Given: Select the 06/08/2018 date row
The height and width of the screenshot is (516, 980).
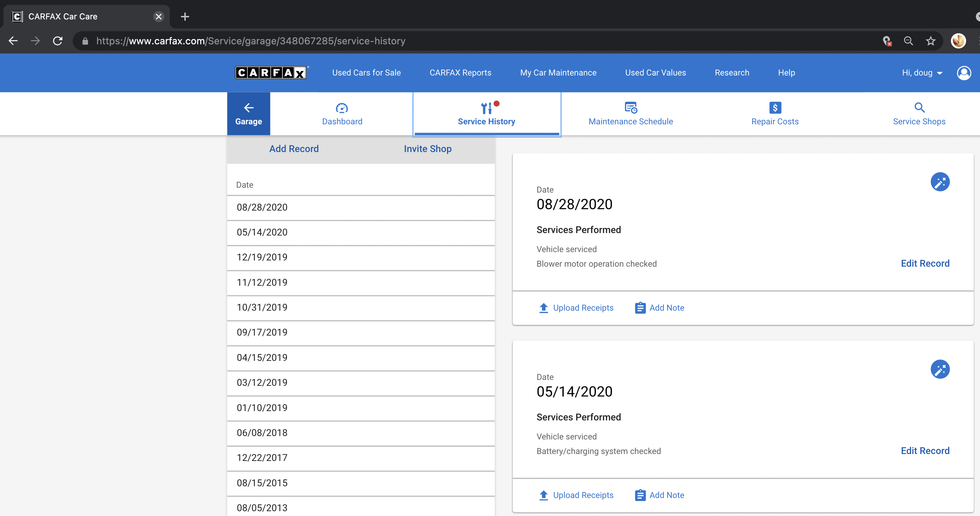Looking at the screenshot, I should (x=361, y=433).
